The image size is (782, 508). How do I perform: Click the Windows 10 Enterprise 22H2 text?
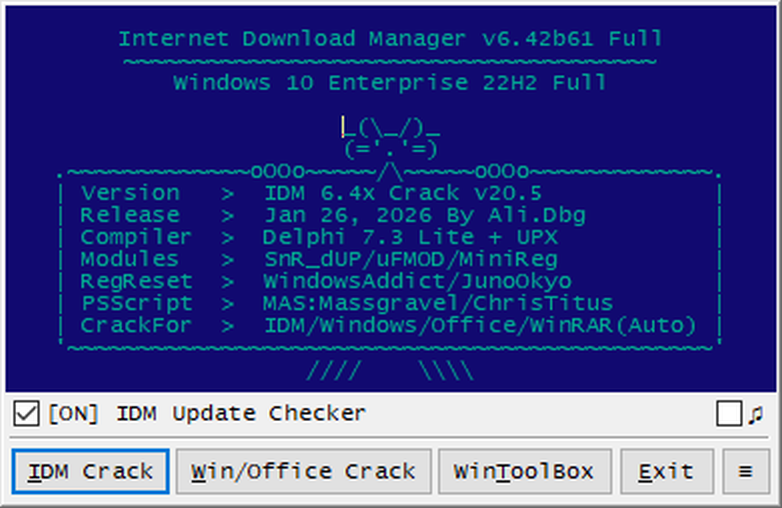click(390, 82)
